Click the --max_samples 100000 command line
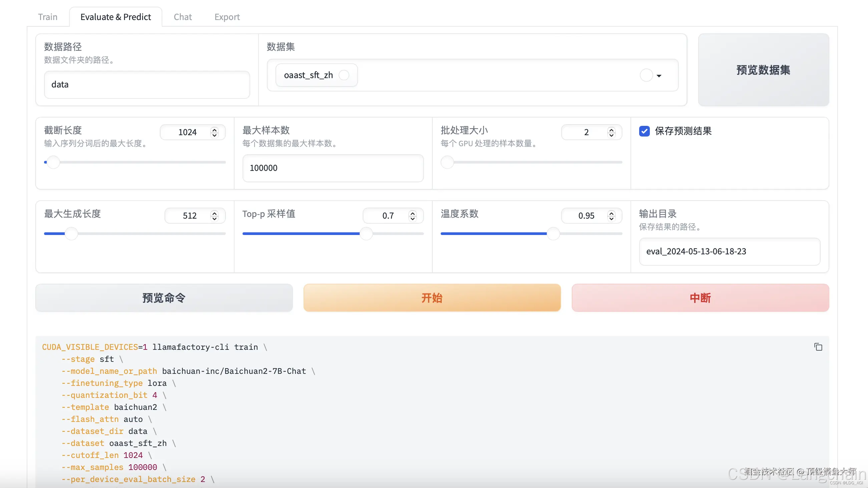Viewport: 868px width, 488px height. tap(114, 467)
